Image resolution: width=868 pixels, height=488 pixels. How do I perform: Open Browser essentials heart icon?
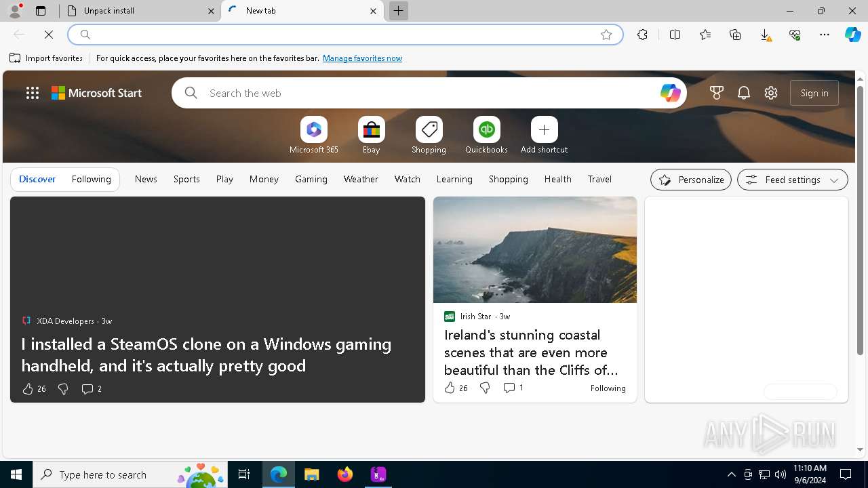pos(795,35)
